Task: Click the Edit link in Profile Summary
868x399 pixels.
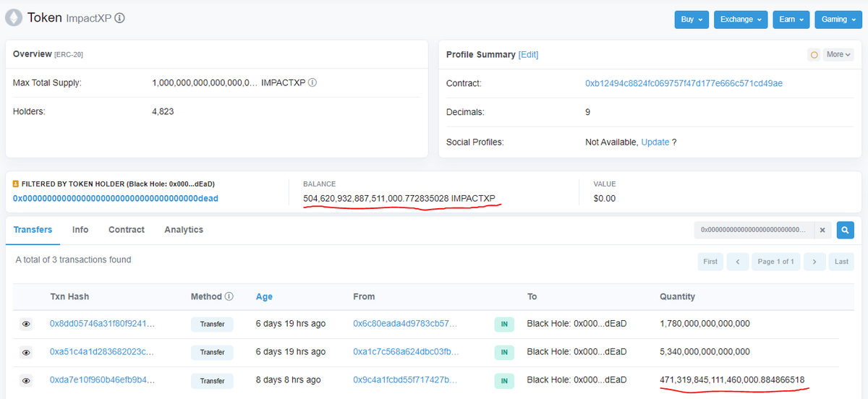Action: tap(528, 55)
